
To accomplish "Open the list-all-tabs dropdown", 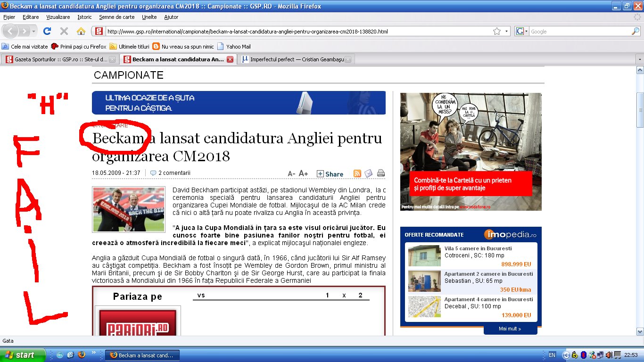I will (x=639, y=59).
